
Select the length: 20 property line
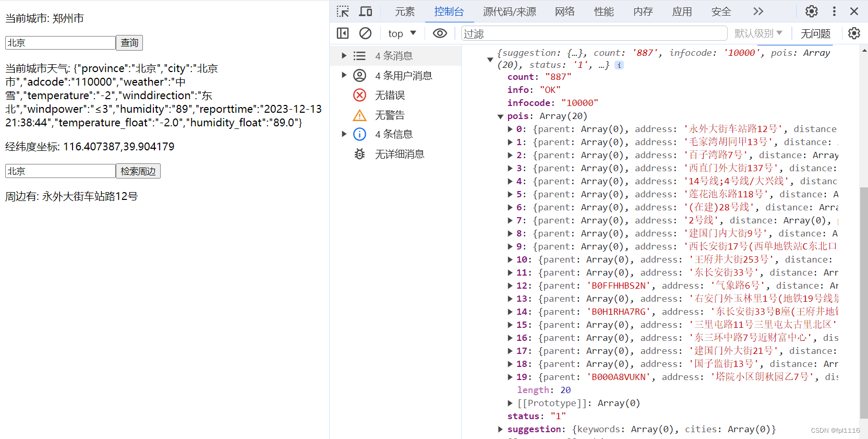pyautogui.click(x=544, y=390)
